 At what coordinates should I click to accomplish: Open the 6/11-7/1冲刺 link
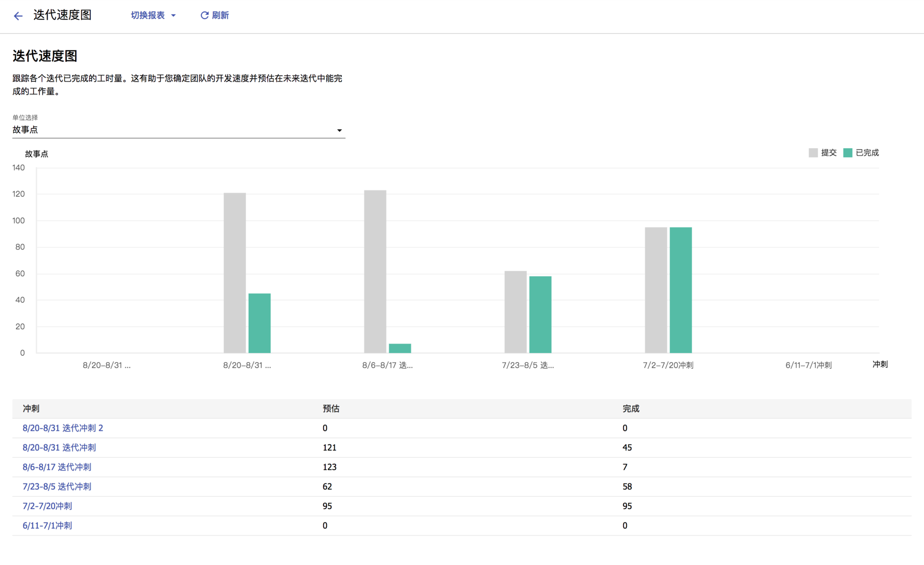[47, 526]
